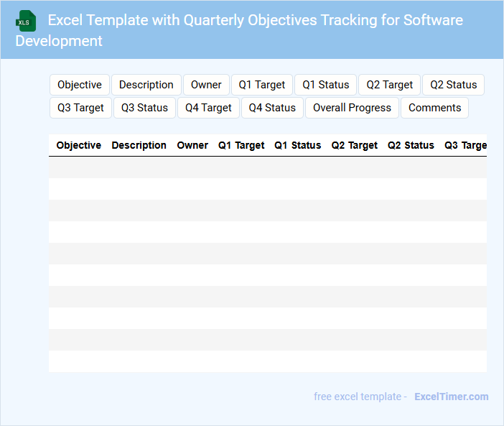
Task: Select the Q3 Status tag button
Action: (144, 108)
